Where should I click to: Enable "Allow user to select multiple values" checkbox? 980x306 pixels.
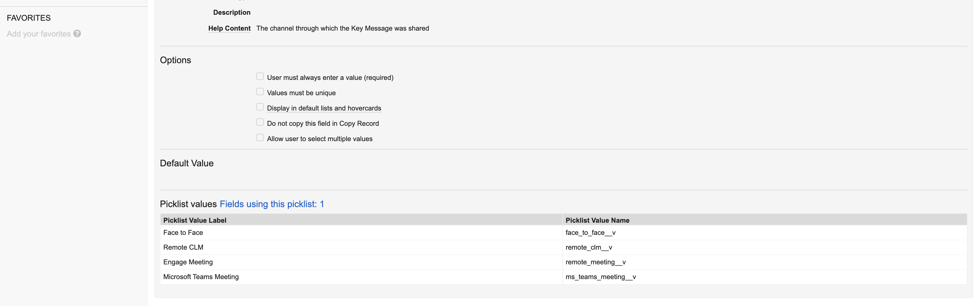tap(260, 138)
